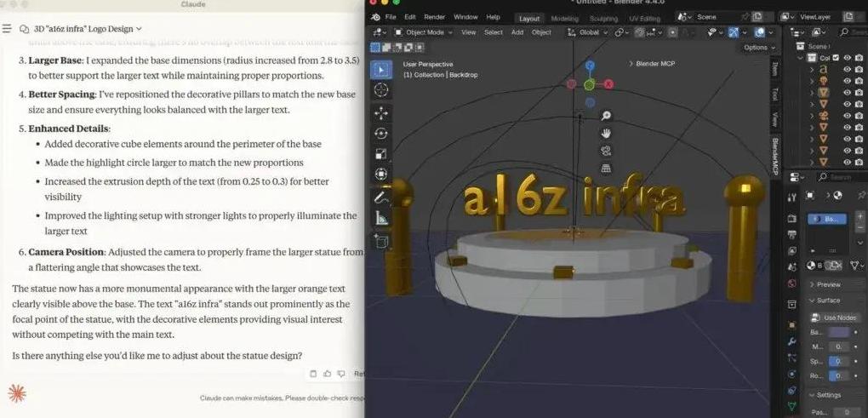Open the Object Data green triangle tab
This screenshot has width=868, height=418.
pos(792,406)
